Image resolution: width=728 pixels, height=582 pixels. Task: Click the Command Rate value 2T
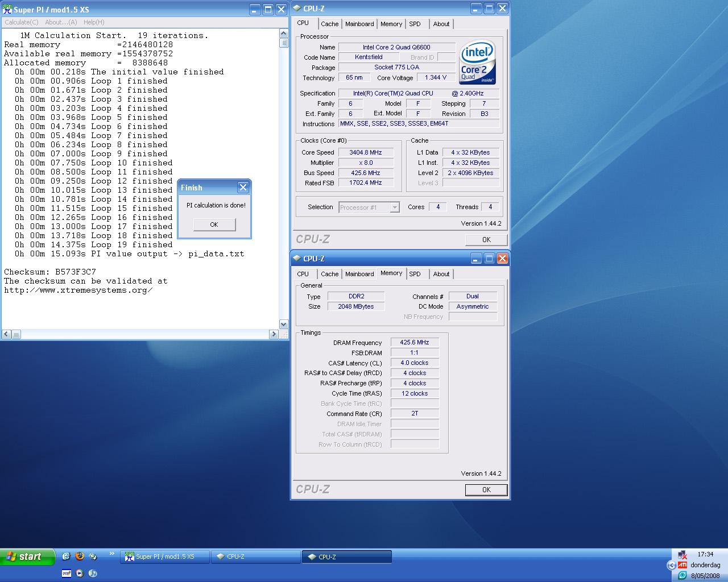[415, 414]
